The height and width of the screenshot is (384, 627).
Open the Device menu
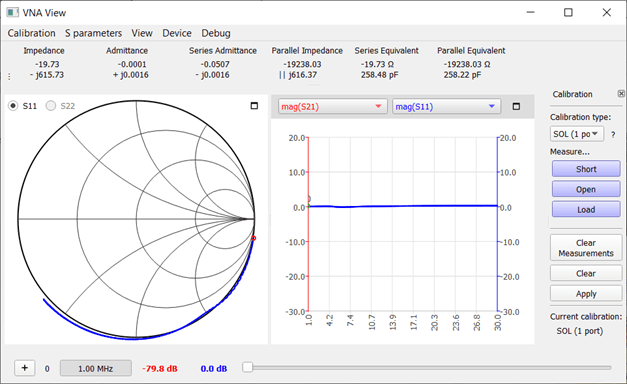(x=177, y=33)
